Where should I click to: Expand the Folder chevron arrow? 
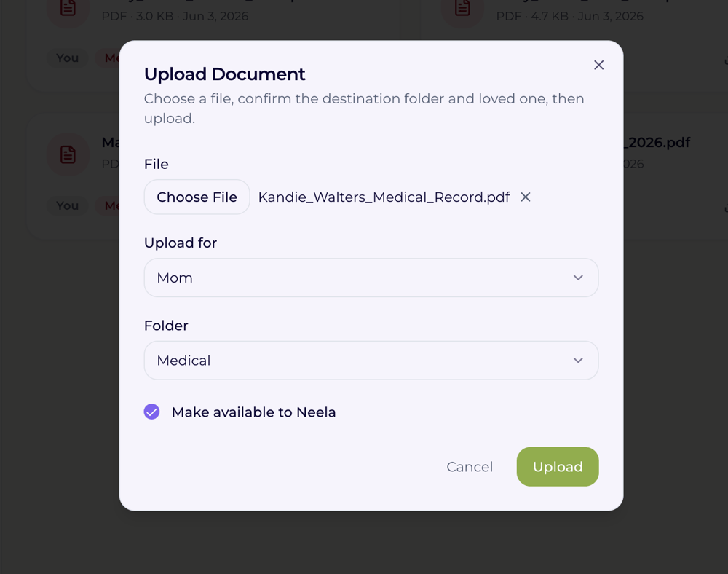point(577,361)
